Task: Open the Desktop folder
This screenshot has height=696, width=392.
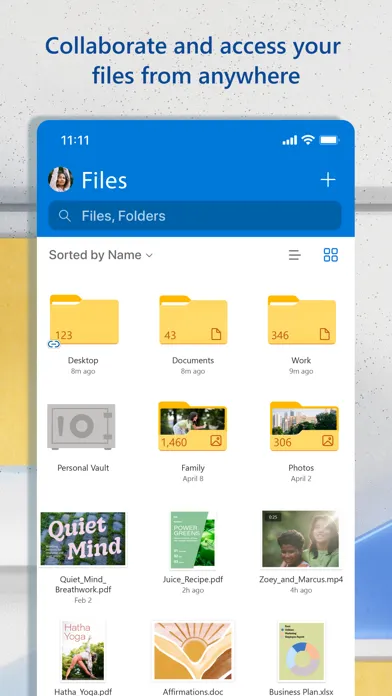Action: click(x=84, y=319)
